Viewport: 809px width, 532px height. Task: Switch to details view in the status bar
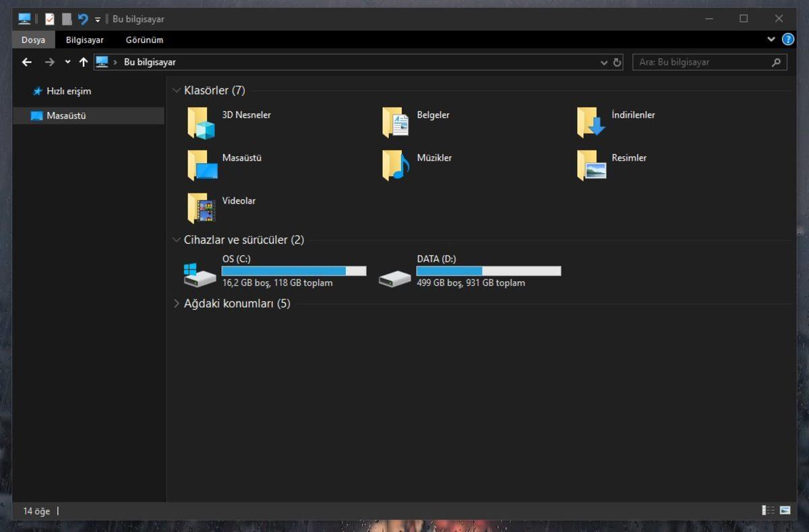coord(767,510)
